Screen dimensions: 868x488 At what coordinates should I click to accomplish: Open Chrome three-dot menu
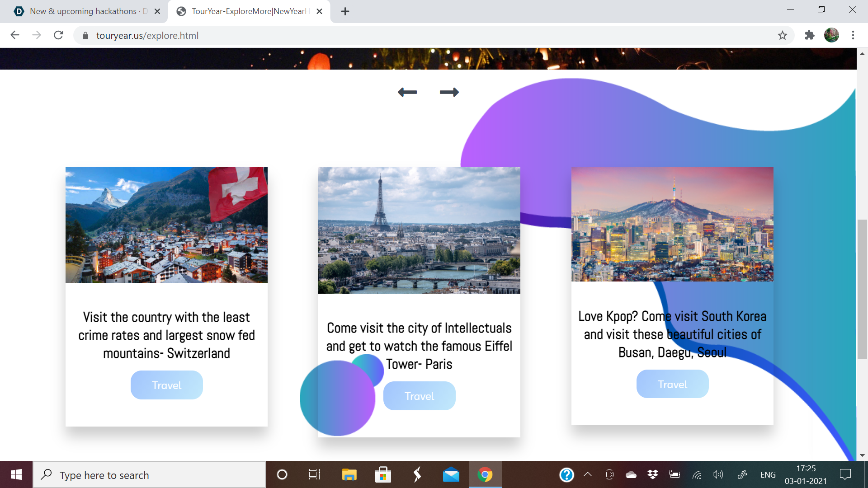pos(853,35)
